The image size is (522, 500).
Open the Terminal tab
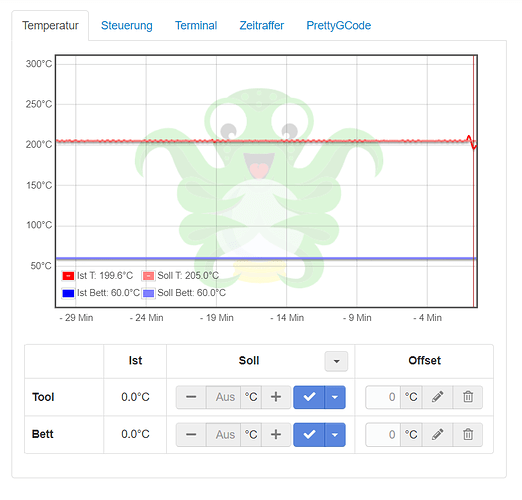tap(196, 25)
